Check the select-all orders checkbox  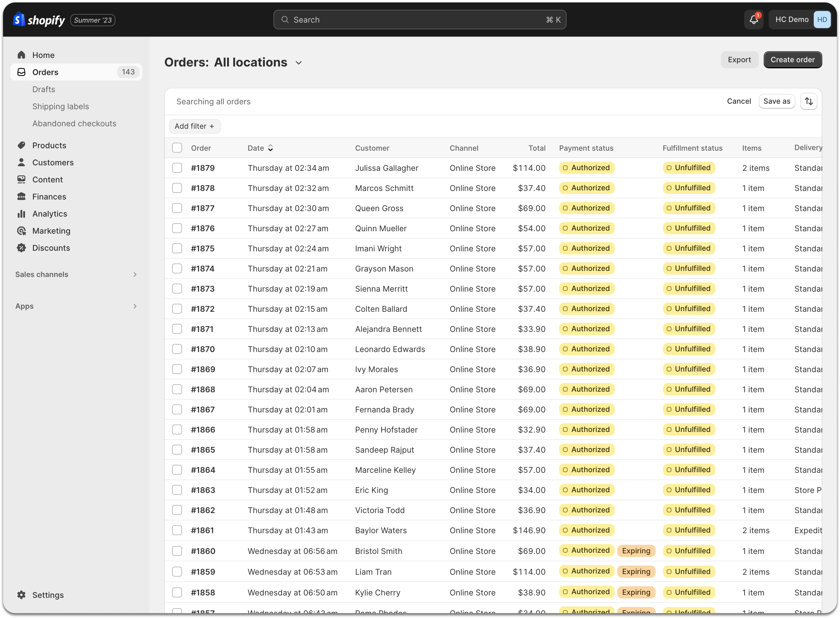click(x=177, y=148)
